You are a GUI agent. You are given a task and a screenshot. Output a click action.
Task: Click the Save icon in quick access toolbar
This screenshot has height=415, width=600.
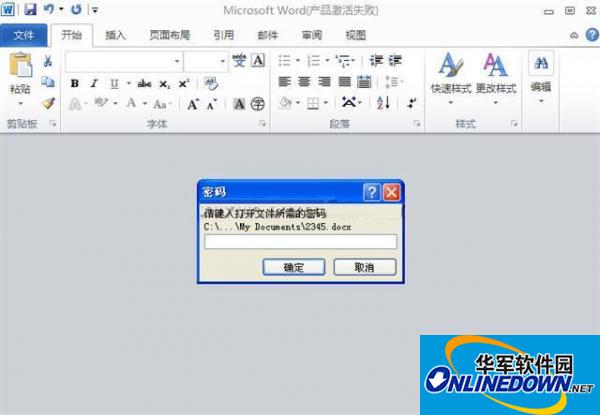click(30, 9)
